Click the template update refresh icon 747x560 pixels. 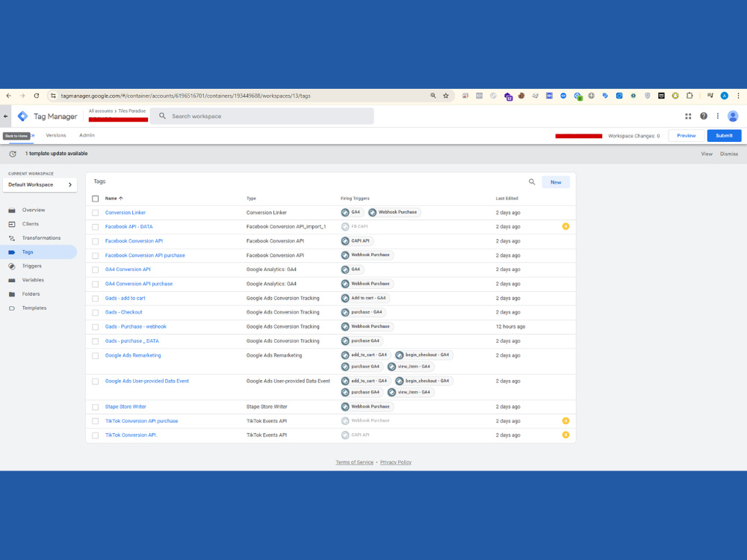click(x=13, y=154)
